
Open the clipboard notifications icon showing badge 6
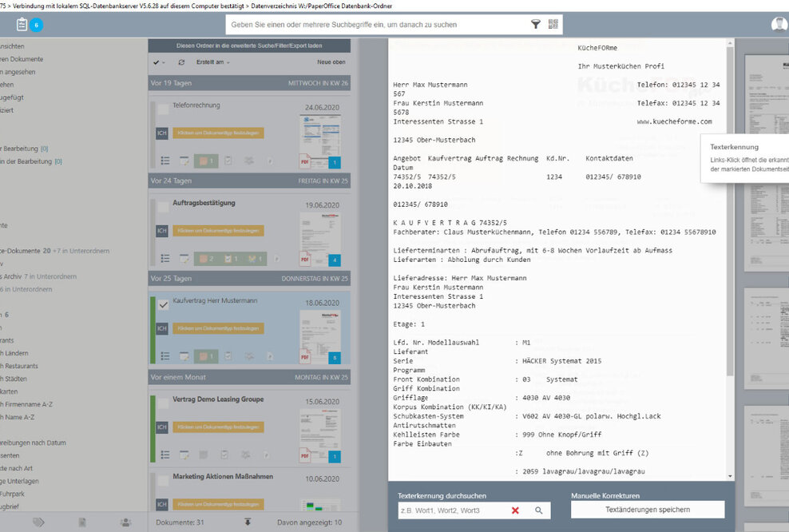[x=22, y=25]
